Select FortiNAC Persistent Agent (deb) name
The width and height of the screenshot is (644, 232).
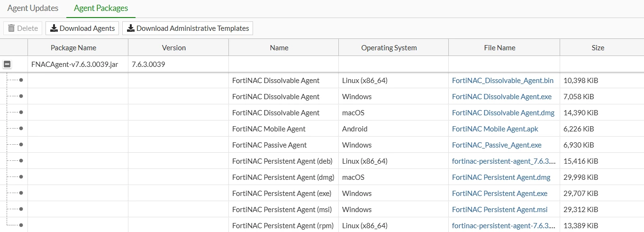(282, 161)
